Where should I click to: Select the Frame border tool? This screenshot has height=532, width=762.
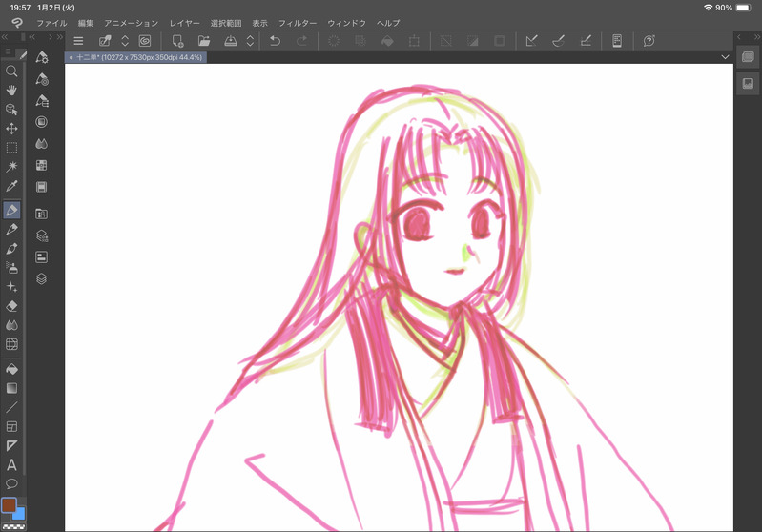(x=11, y=426)
